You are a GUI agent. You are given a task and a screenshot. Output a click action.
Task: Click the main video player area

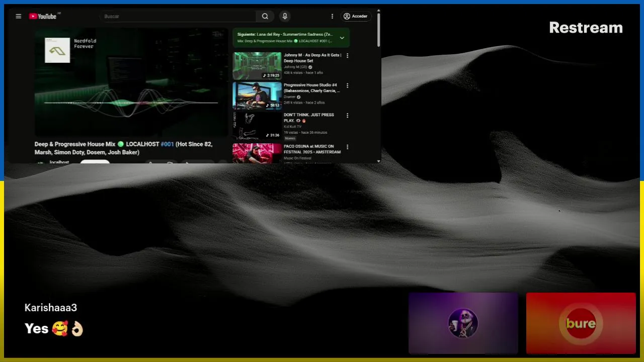point(131,82)
